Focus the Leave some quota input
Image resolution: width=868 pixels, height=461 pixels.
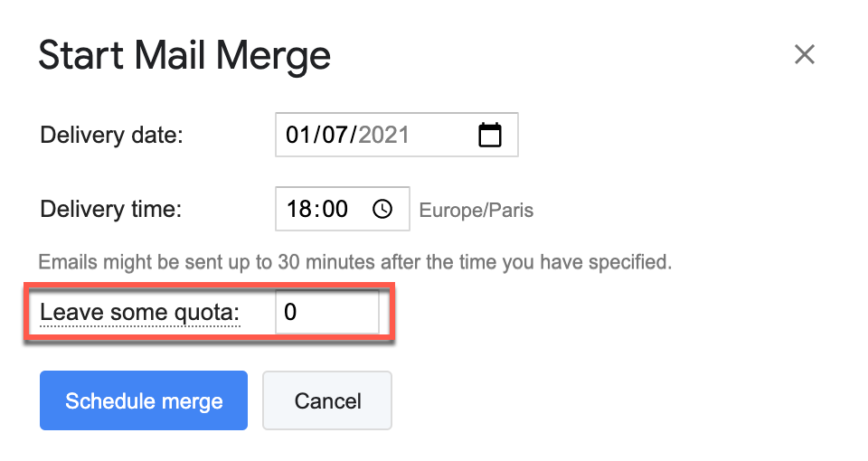325,313
